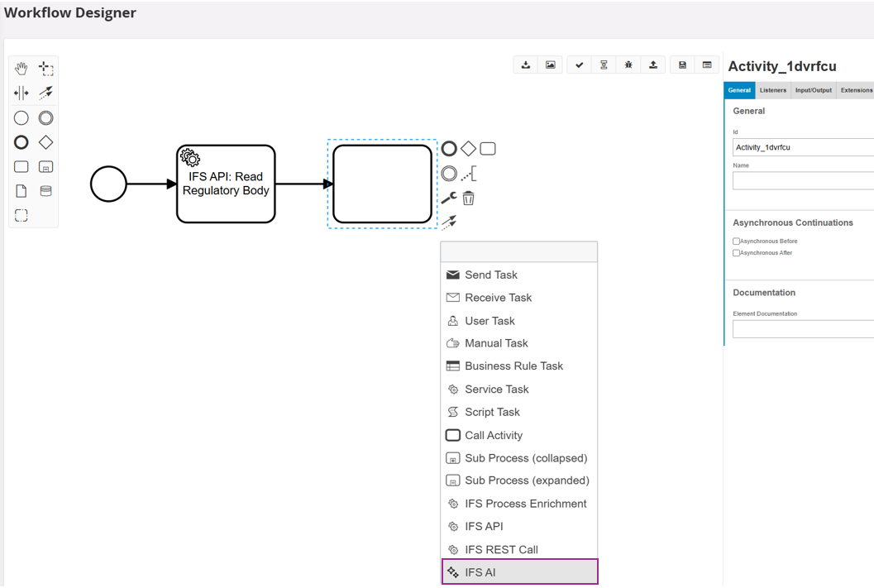Activate the global connect tool in palette
874x588 pixels.
pos(45,93)
